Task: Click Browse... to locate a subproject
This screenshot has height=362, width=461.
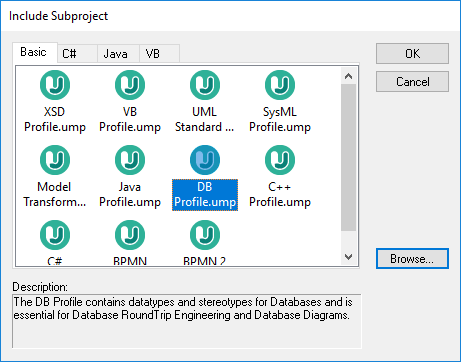Action: click(x=412, y=258)
